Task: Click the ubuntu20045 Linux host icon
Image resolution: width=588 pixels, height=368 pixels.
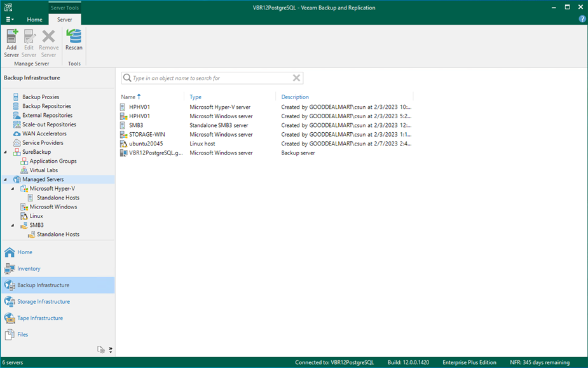Action: pyautogui.click(x=123, y=144)
